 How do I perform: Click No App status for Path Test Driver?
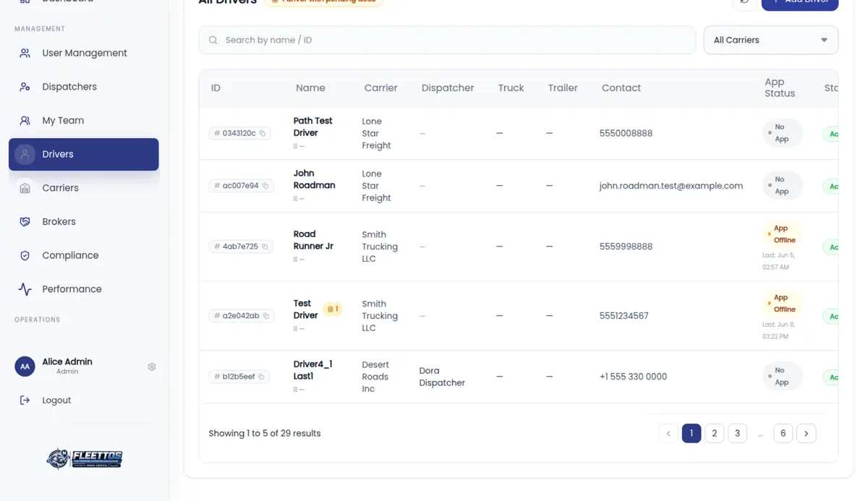coord(783,133)
